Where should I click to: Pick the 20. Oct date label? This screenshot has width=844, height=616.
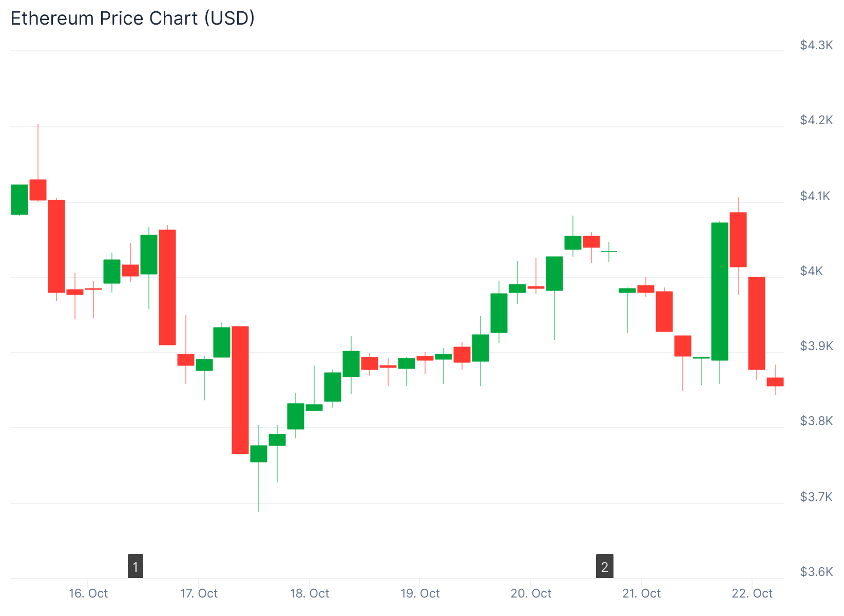coord(531,593)
